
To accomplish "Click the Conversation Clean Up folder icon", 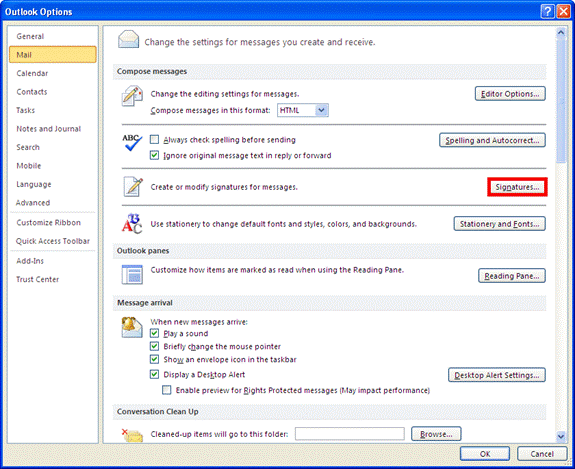I will pos(132,435).
